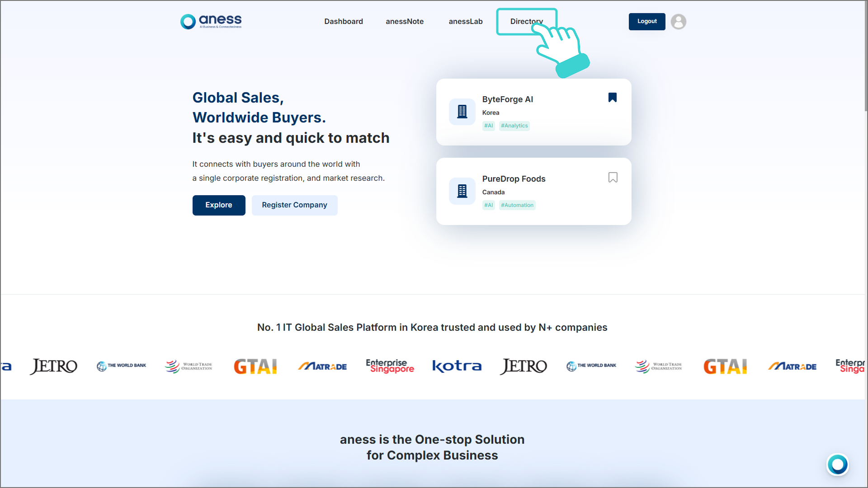868x488 pixels.
Task: Click ByteForge AI building icon
Action: (462, 112)
